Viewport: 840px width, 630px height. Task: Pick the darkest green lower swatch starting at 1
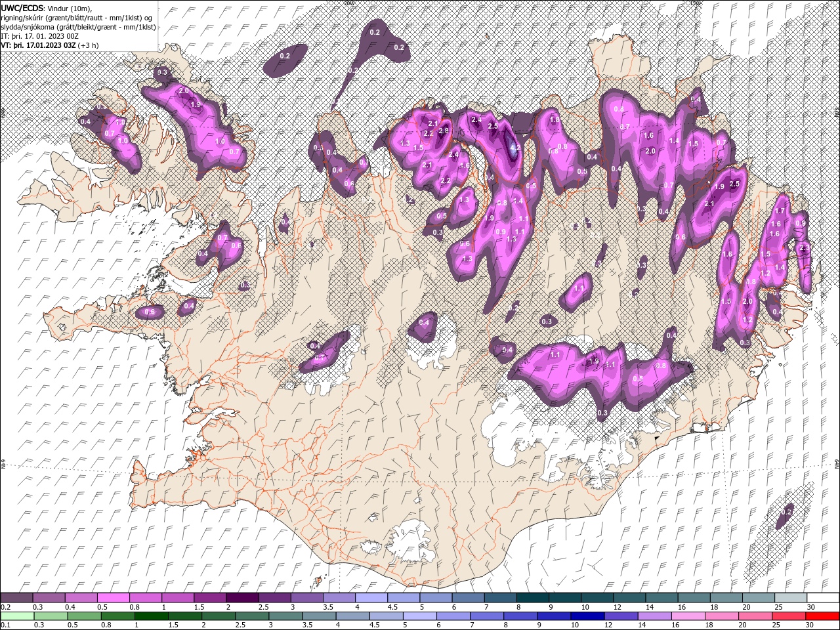click(x=151, y=616)
